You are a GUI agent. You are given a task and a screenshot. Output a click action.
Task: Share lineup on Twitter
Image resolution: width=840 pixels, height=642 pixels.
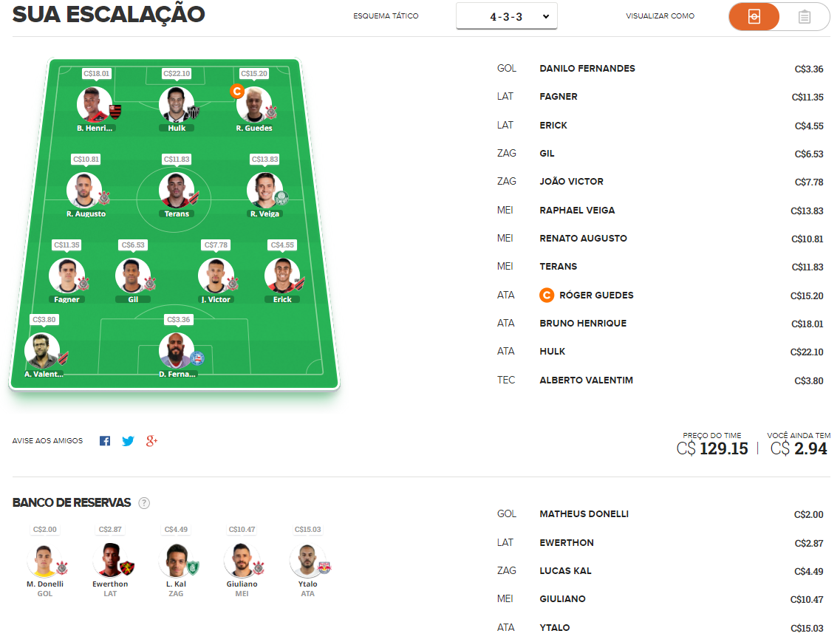pos(128,440)
